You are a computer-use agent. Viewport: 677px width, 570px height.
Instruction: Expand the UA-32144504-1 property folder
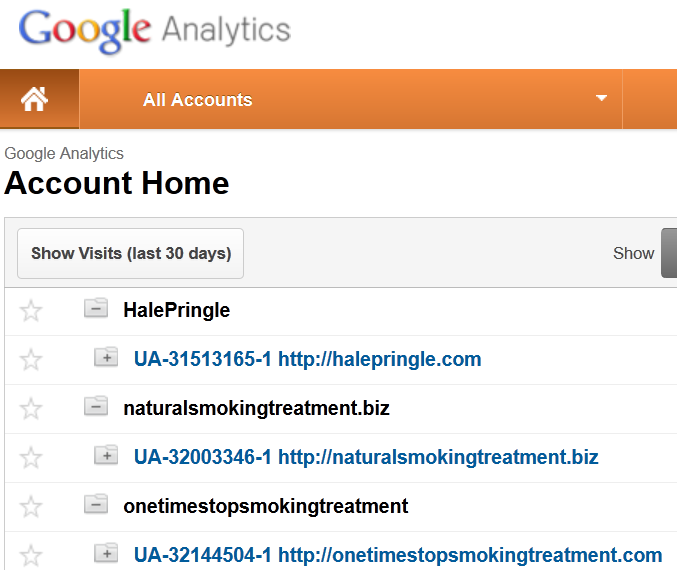(x=106, y=553)
